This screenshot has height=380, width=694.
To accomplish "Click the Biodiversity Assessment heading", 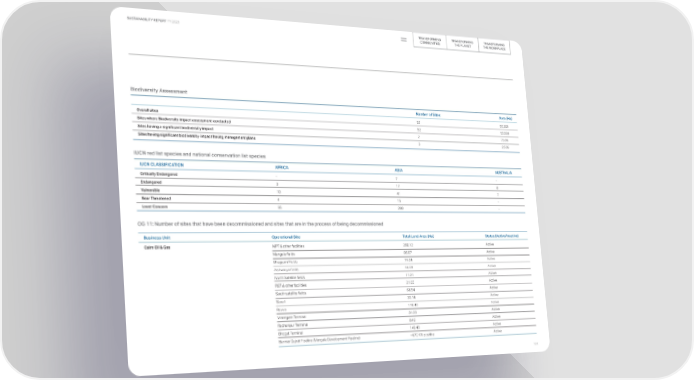I will (159, 90).
